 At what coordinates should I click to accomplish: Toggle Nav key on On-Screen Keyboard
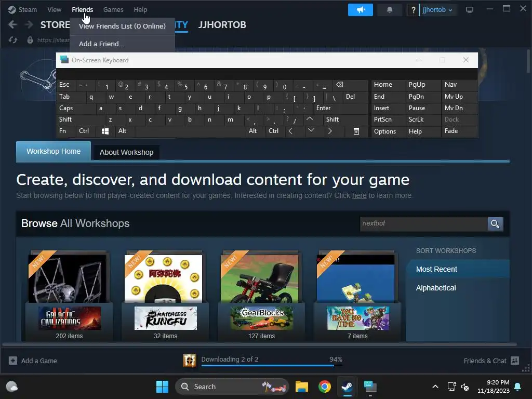459,85
